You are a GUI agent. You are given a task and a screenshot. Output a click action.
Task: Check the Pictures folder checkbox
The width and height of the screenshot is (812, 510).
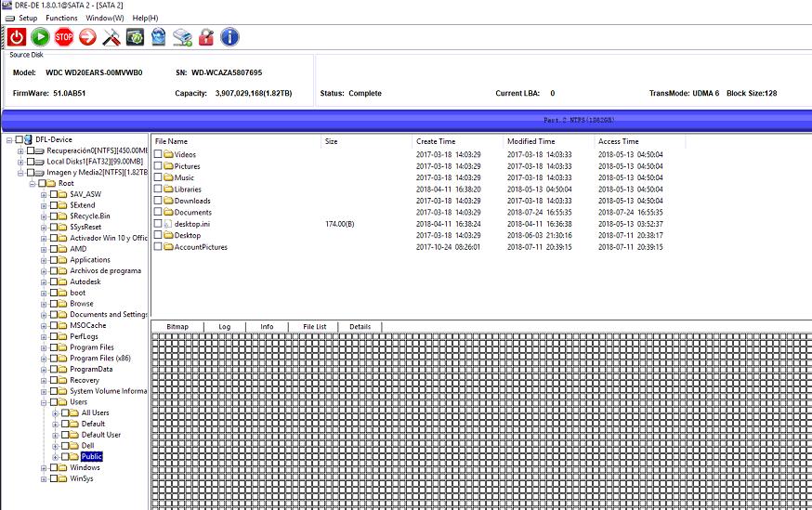click(x=158, y=165)
